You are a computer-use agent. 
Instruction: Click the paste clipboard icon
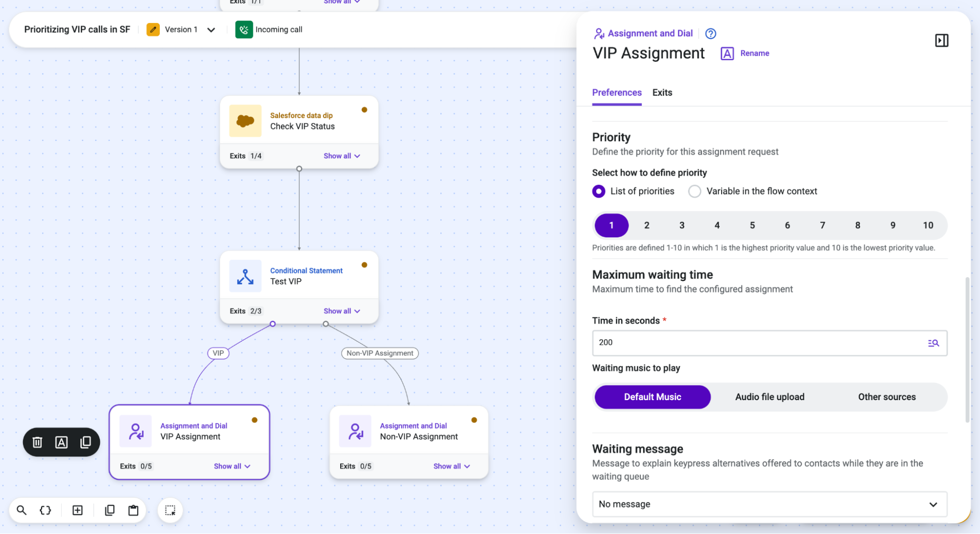pyautogui.click(x=133, y=510)
